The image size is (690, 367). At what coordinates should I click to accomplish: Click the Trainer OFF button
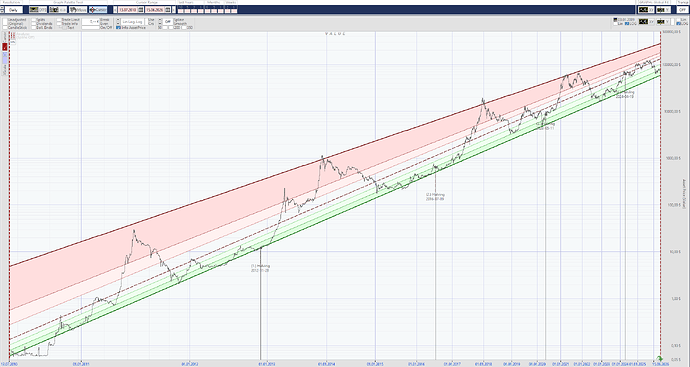(x=683, y=10)
